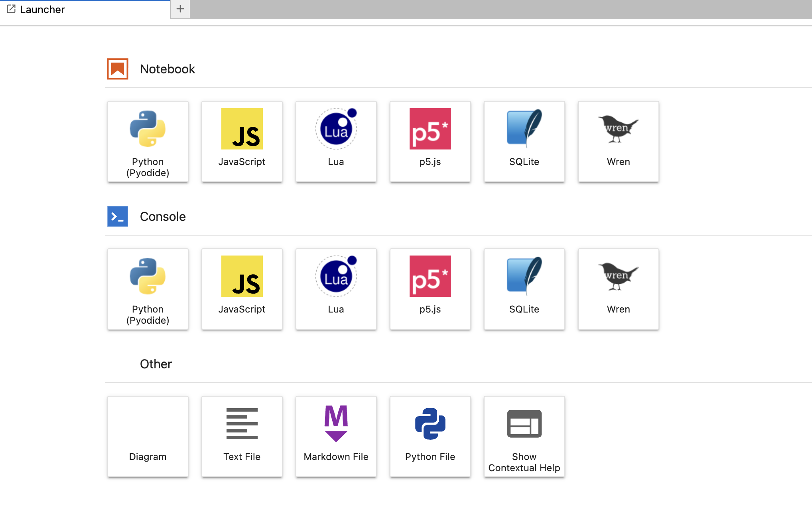812x523 pixels.
Task: Create a new Markdown File
Action: (x=336, y=436)
